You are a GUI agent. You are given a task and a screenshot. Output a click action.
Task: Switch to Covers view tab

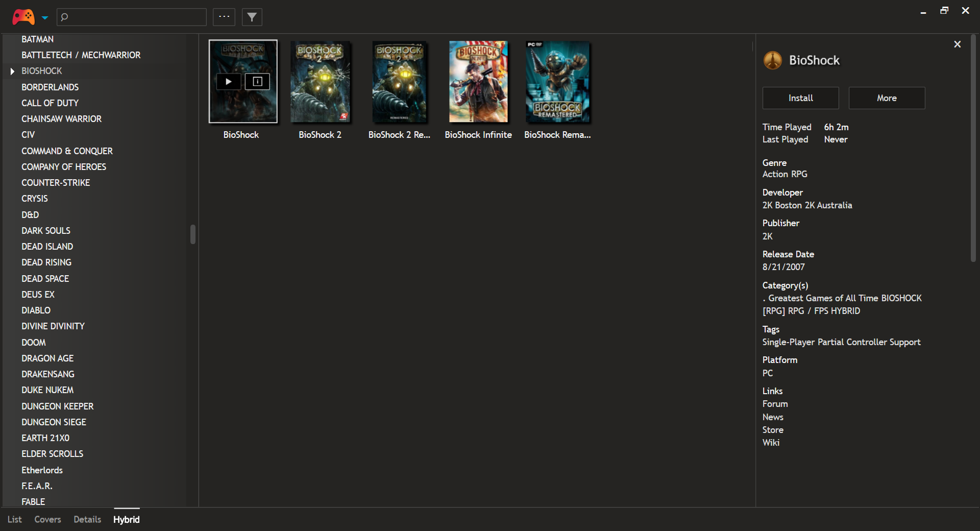(x=47, y=519)
